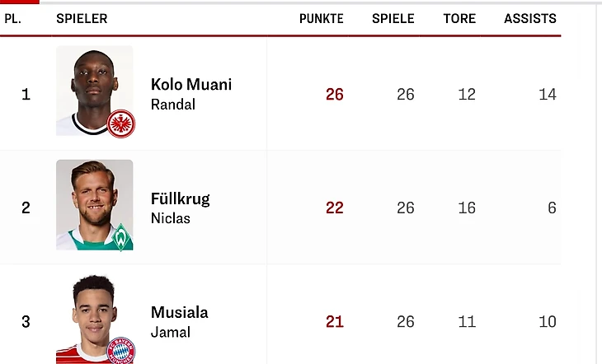Image resolution: width=602 pixels, height=364 pixels.
Task: Open Niclas Füllkrug's player photo
Action: [x=91, y=202]
